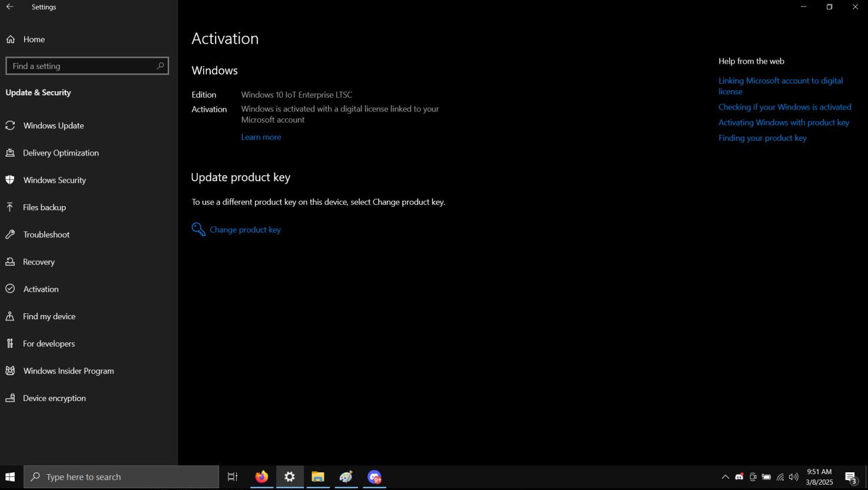Click the magnifier icon in the settings search box
The width and height of the screenshot is (868, 490).
(160, 66)
